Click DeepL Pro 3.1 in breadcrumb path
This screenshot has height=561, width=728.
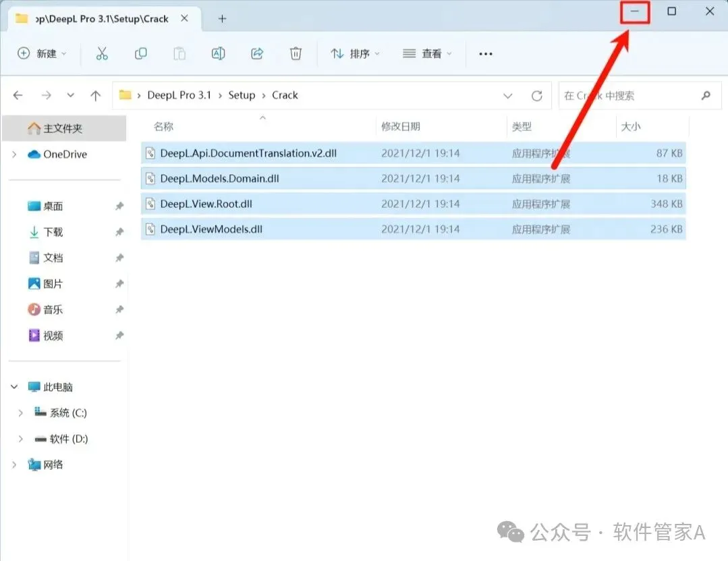[x=179, y=95]
